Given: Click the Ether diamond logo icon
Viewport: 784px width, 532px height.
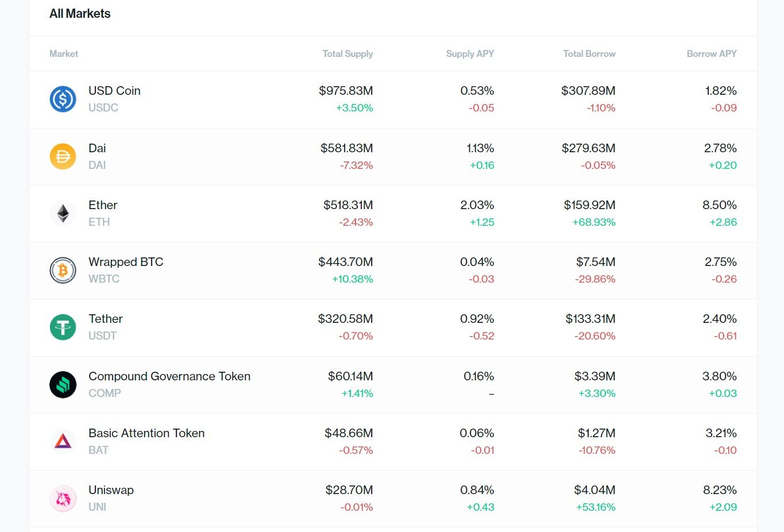Looking at the screenshot, I should coord(63,214).
